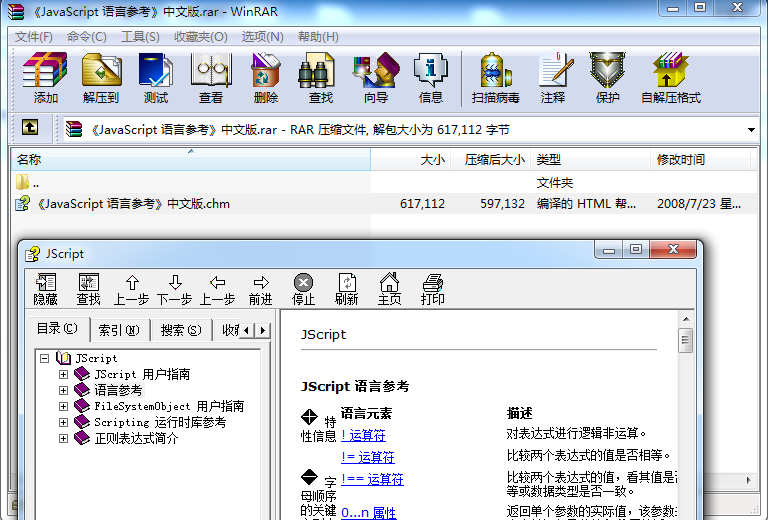
Task: Click the help content vertical scrollbar thumb
Action: tap(685, 341)
